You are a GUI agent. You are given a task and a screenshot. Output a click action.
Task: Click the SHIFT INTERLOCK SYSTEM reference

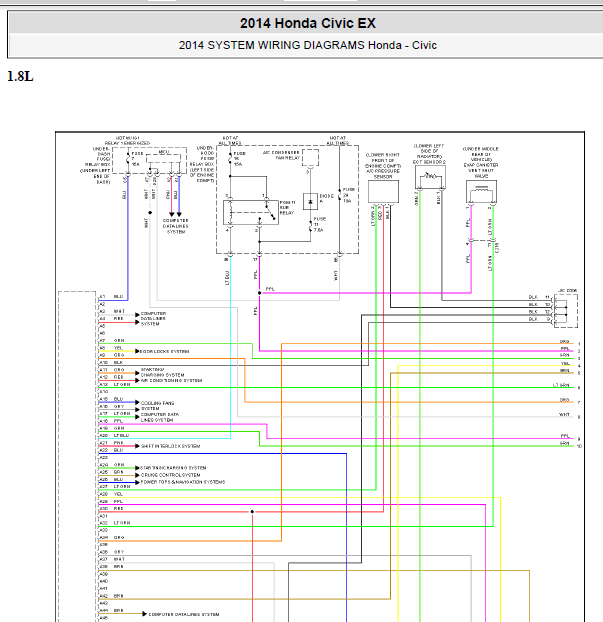coord(171,446)
